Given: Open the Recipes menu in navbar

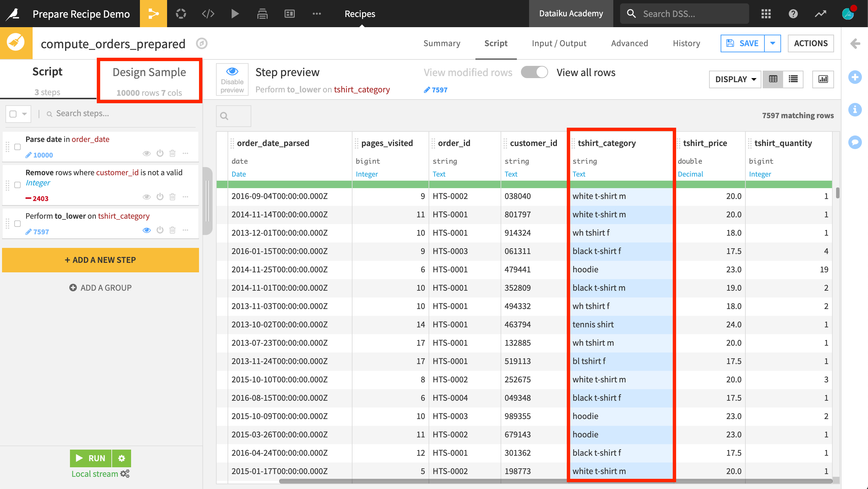Looking at the screenshot, I should (360, 14).
